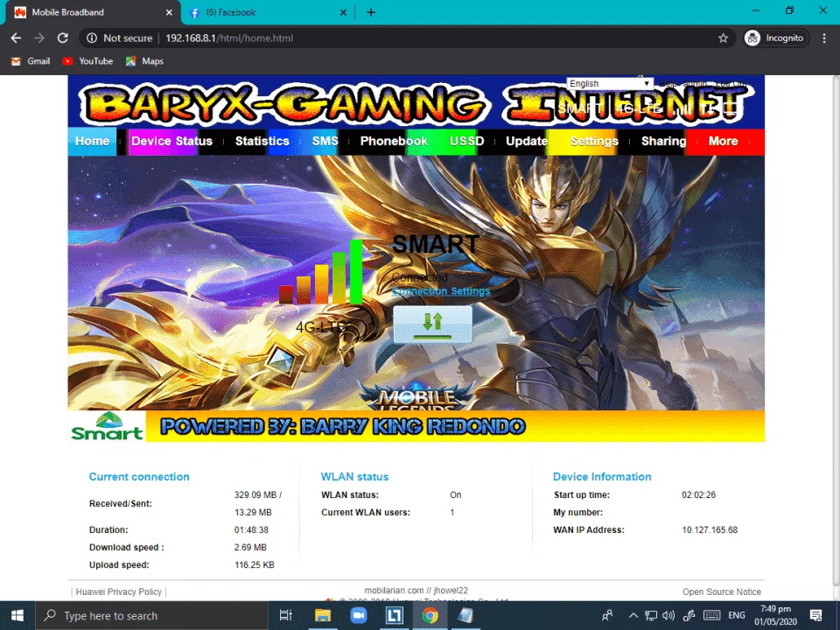Open the clock showing 7:49 pm

tap(776, 615)
